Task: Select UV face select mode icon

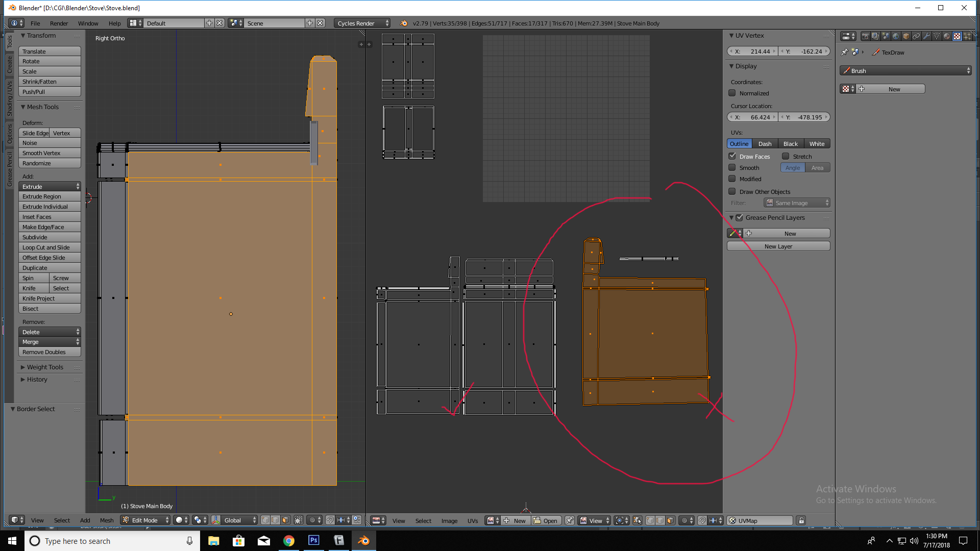Action: [x=670, y=520]
